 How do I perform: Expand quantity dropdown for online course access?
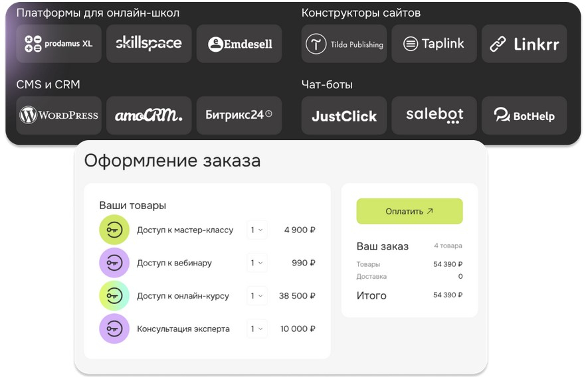click(x=257, y=296)
